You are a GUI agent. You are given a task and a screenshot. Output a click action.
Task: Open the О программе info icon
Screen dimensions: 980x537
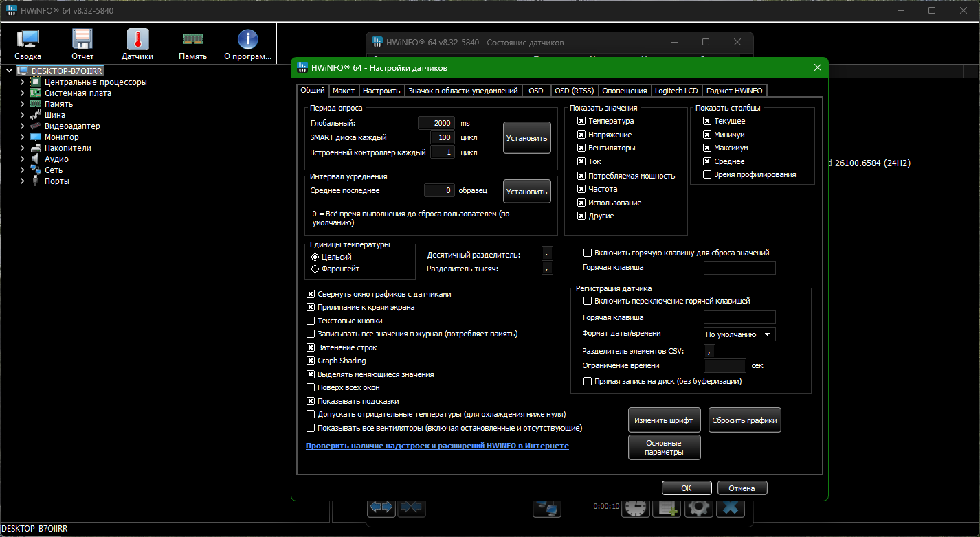[x=247, y=44]
